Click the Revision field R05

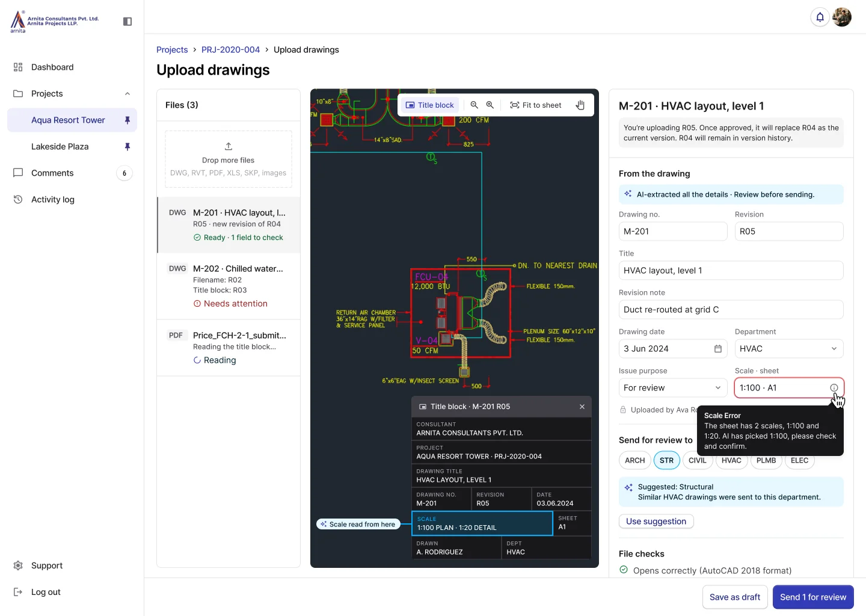tap(789, 232)
